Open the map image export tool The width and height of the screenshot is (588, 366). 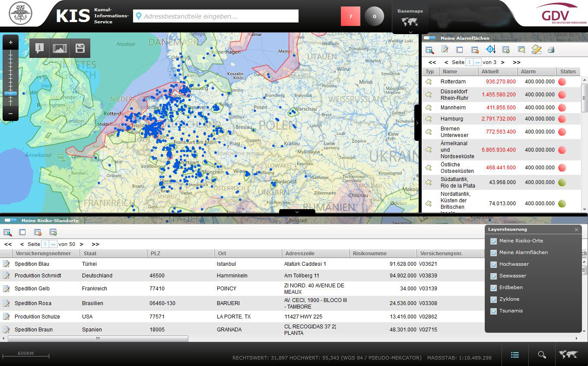pos(60,48)
